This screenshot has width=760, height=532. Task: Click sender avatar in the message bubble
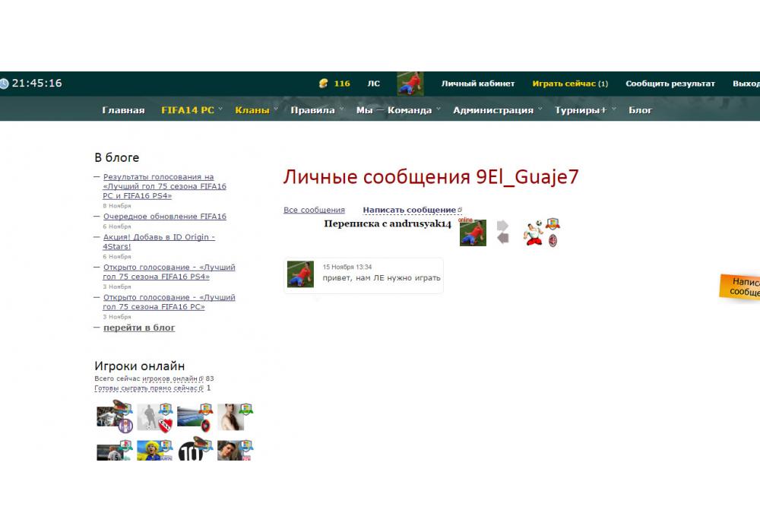pos(300,274)
